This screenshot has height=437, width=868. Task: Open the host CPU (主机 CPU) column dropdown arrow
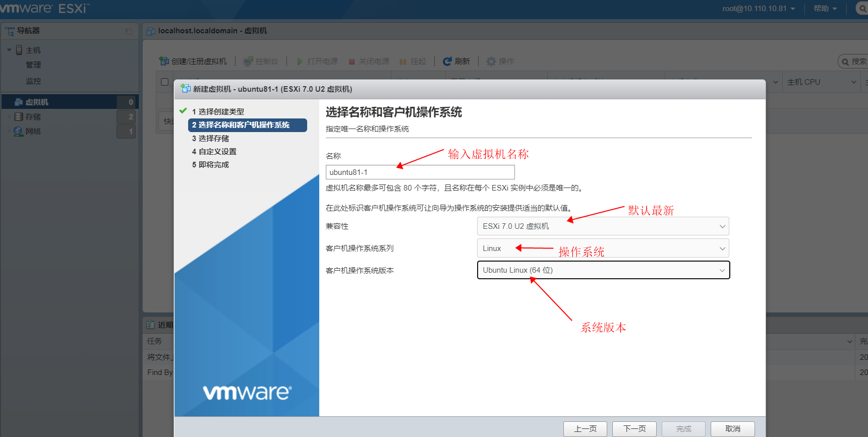854,82
